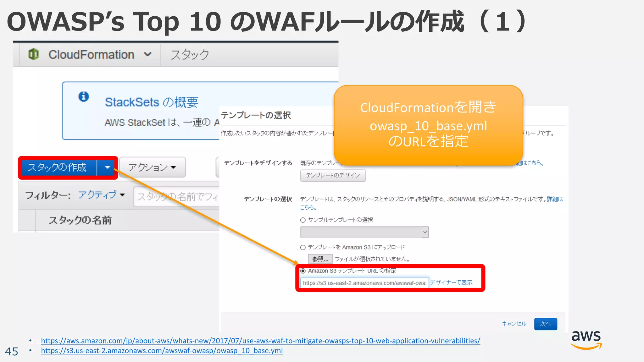
Task: Open the アクション dropdown button
Action: (153, 167)
